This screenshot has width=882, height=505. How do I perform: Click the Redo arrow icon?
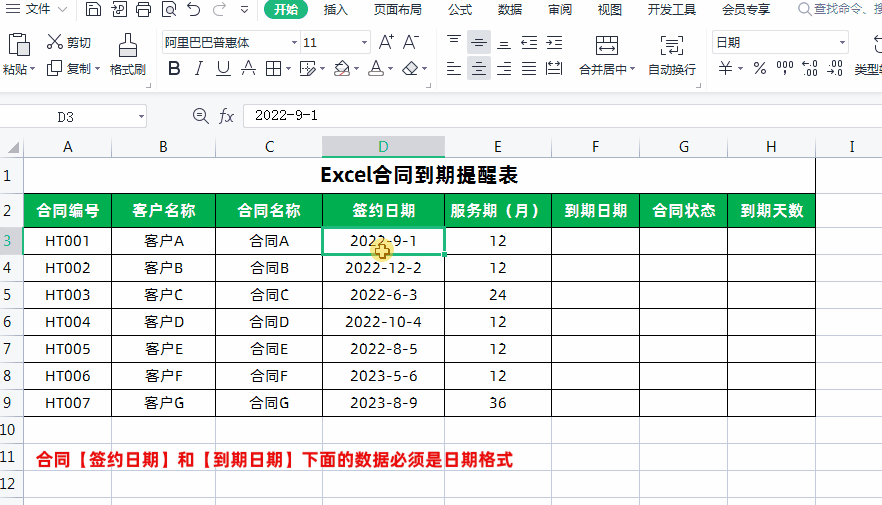click(219, 9)
